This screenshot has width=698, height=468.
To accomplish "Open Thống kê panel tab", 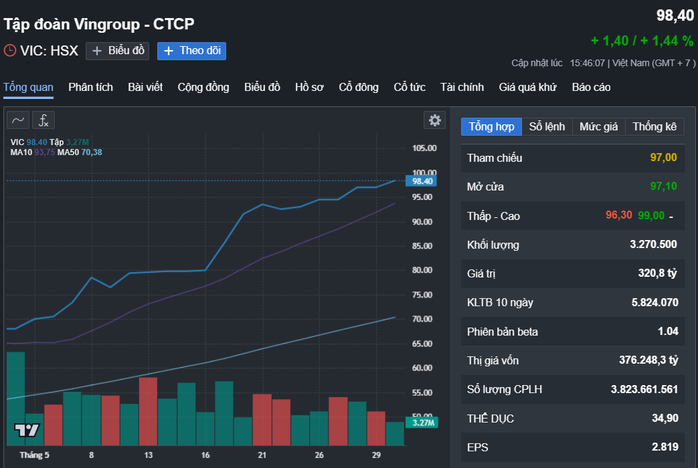I will (x=655, y=127).
